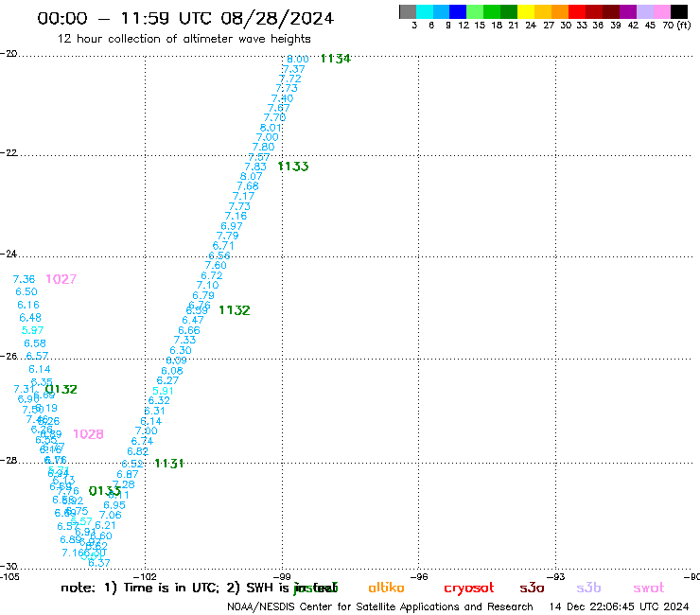Click the 6.97 wave height value
The image size is (700, 615).
232,226
